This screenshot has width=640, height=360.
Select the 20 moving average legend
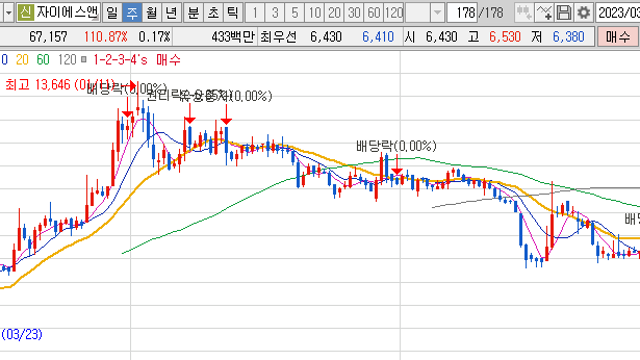[x=22, y=60]
